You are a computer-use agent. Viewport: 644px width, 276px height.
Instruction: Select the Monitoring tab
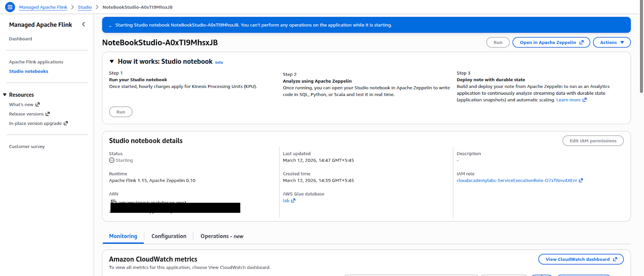coord(123,237)
